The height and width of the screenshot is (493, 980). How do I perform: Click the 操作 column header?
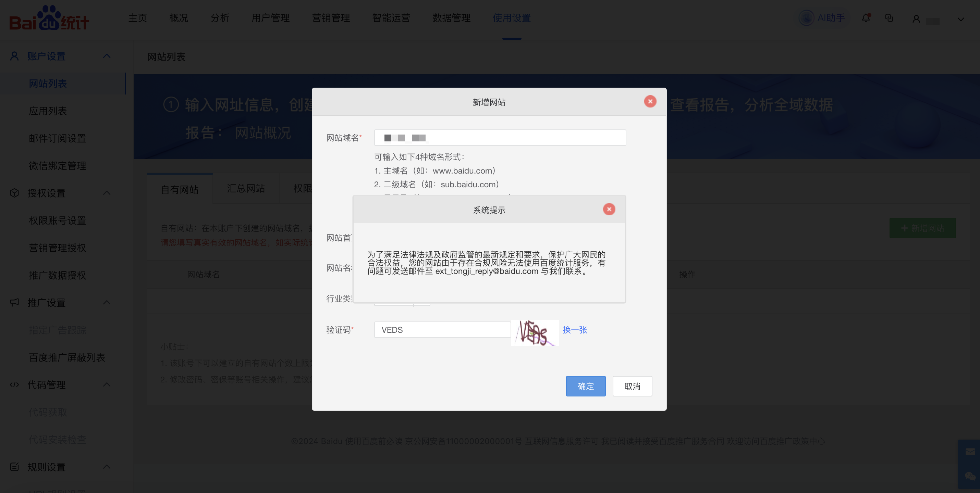(x=687, y=274)
